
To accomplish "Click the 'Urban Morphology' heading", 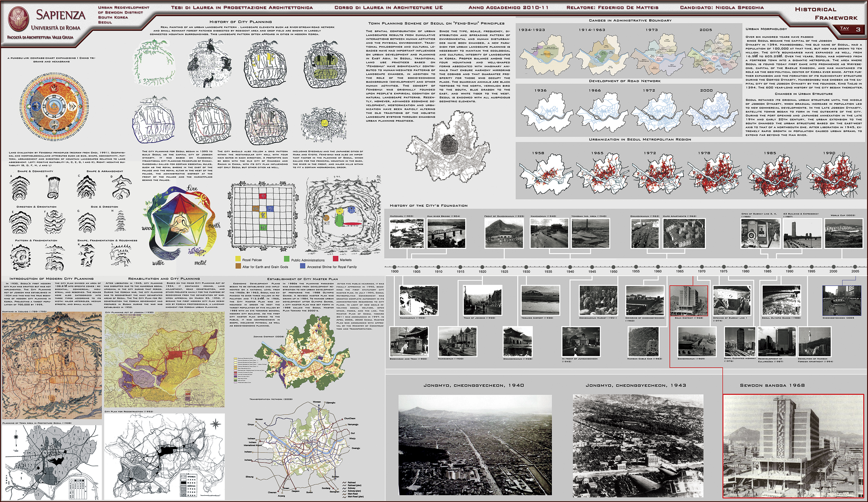I will click(x=766, y=29).
